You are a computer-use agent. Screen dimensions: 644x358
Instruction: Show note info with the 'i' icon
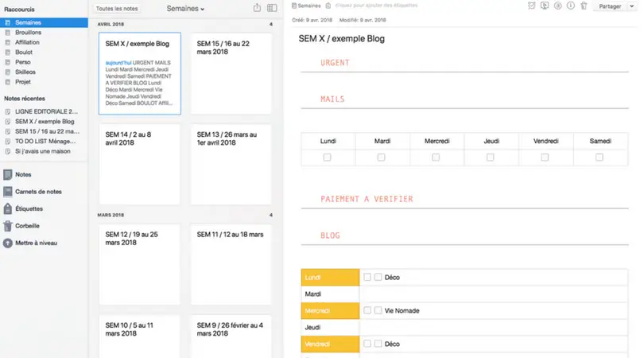click(571, 6)
